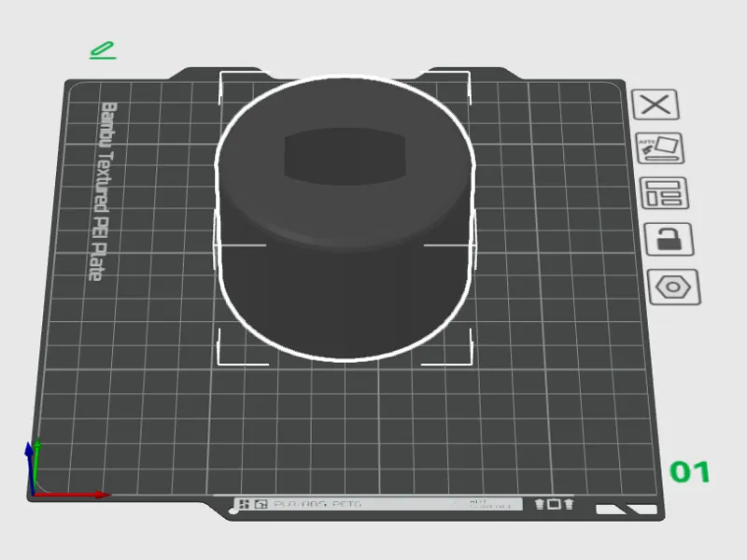The height and width of the screenshot is (560, 747).
Task: Open plate settings via hexagon nut icon
Action: pos(673,287)
